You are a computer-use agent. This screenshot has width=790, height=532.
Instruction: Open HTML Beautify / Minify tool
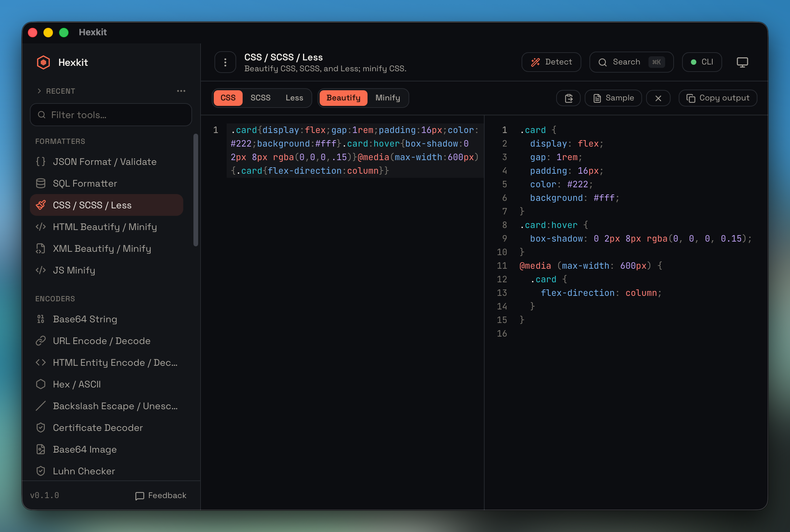click(107, 227)
